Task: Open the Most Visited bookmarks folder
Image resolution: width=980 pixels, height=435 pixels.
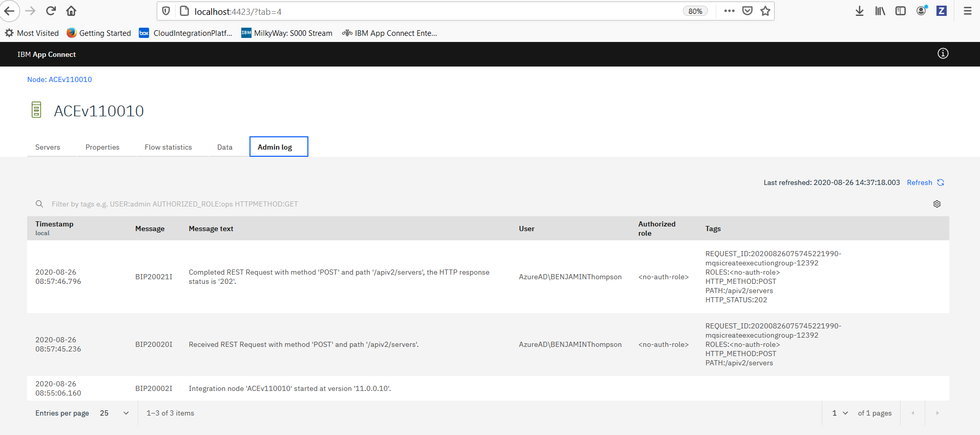Action: 32,33
